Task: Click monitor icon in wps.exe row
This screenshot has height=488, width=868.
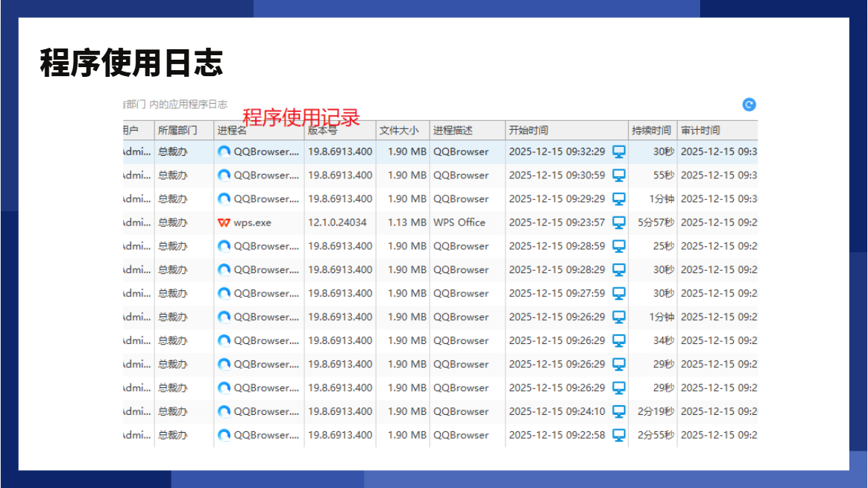Action: click(618, 222)
